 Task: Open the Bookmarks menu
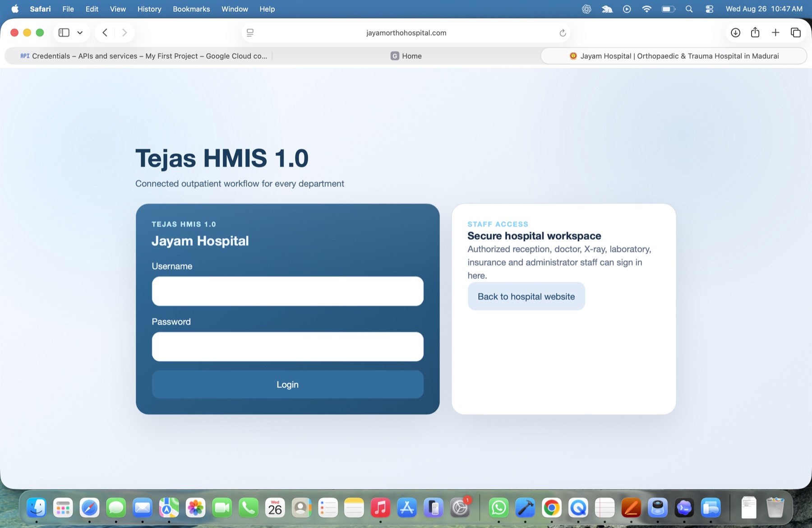(191, 9)
